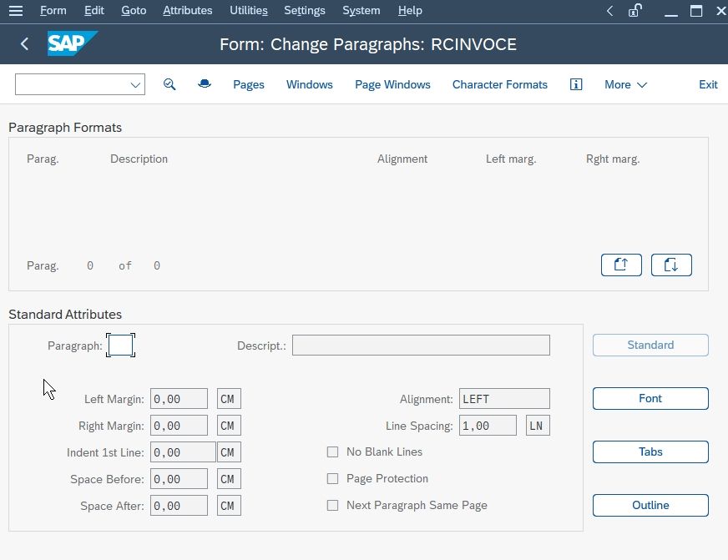This screenshot has height=560, width=728.
Task: Click the Indent 1st Line value field
Action: point(183,452)
